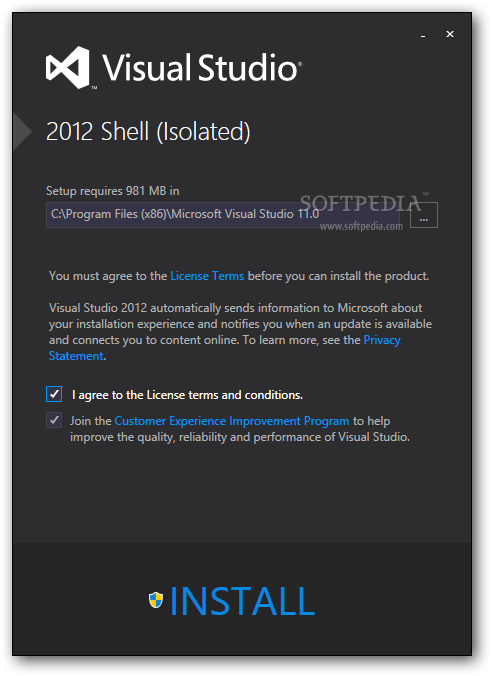Minimize the setup window
Viewport: 492px width, 676px height.
pyautogui.click(x=423, y=35)
